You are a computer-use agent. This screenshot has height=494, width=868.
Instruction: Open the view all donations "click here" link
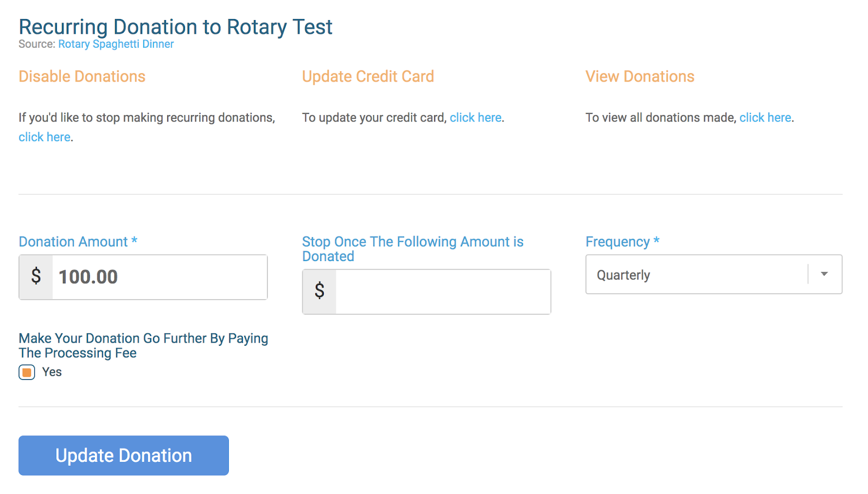[765, 117]
